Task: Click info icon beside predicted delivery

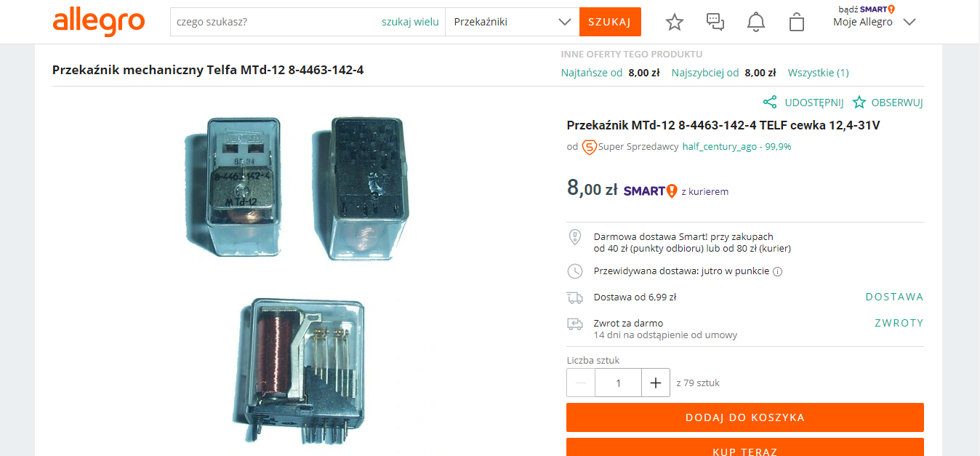Action: click(x=777, y=272)
